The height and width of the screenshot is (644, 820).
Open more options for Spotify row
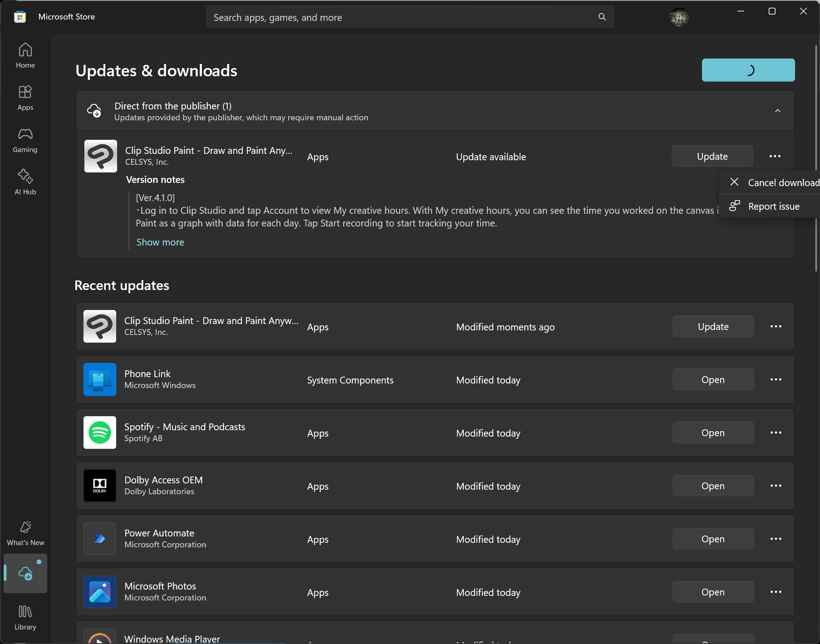[776, 433]
